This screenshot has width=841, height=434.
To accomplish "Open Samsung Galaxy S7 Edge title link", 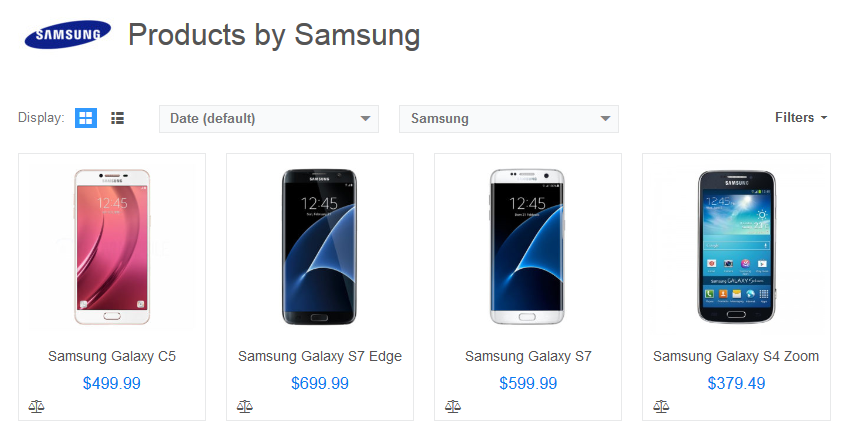I will (320, 356).
